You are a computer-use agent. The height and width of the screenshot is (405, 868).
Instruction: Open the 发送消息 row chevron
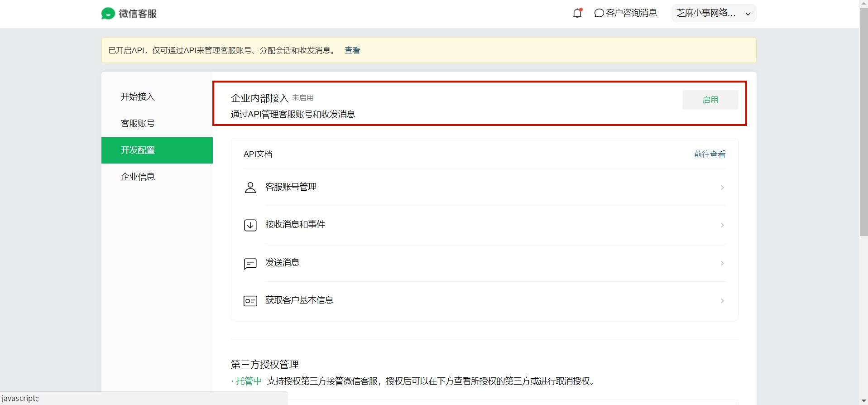[x=722, y=263]
